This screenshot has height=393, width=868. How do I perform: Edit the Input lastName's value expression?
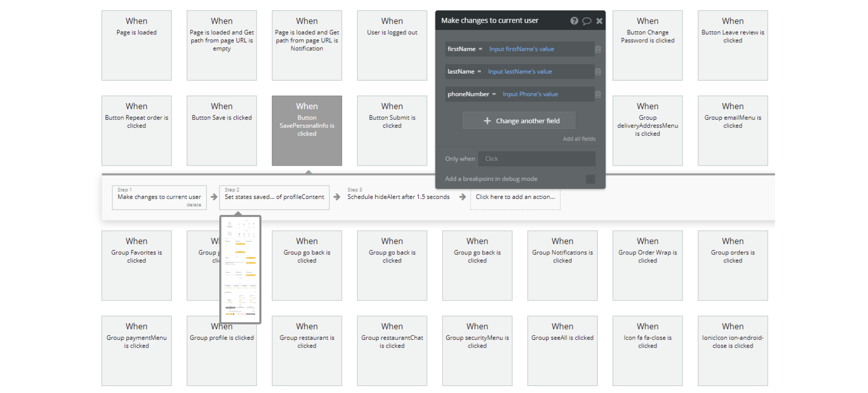(520, 72)
